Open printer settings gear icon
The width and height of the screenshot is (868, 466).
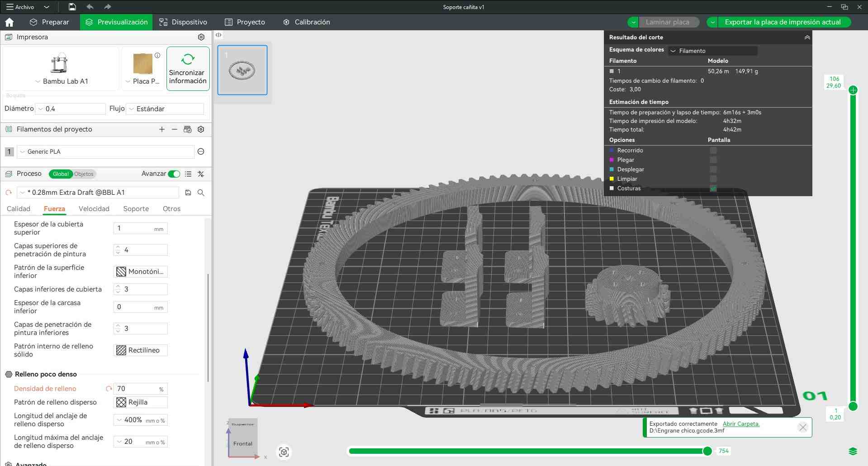coord(201,37)
